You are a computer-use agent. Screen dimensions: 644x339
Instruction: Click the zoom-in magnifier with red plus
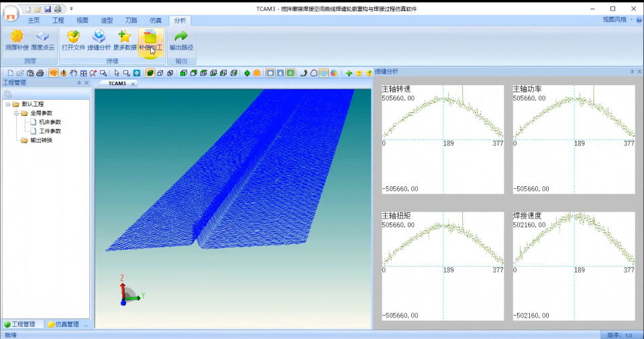[93, 73]
